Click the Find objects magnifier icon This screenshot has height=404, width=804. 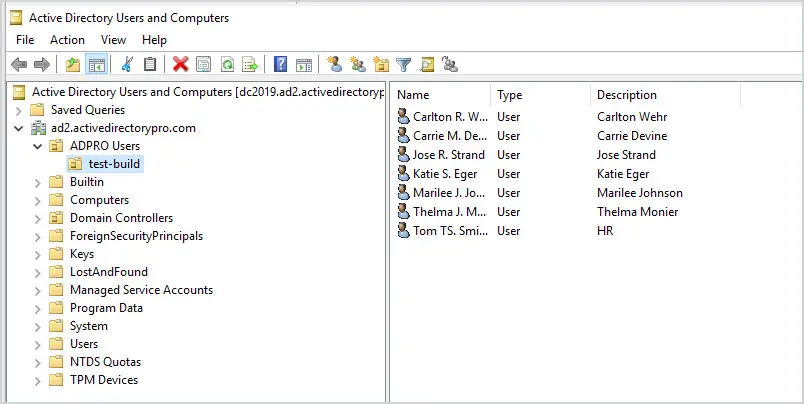pyautogui.click(x=427, y=65)
